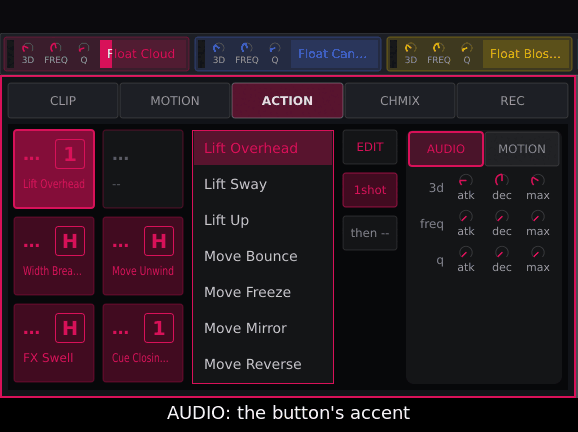Select the Cue Closin... action pad
Screen dimensions: 578x432
(143, 343)
